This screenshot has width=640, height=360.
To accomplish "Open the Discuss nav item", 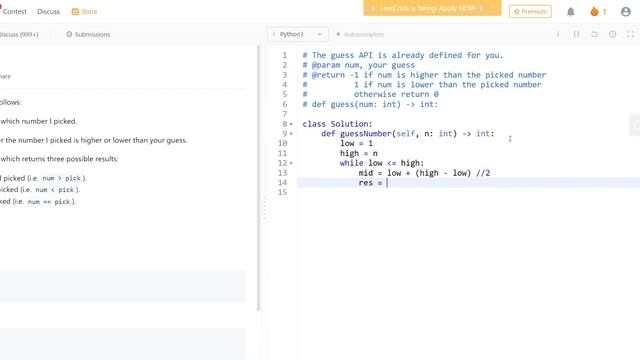I will [49, 11].
